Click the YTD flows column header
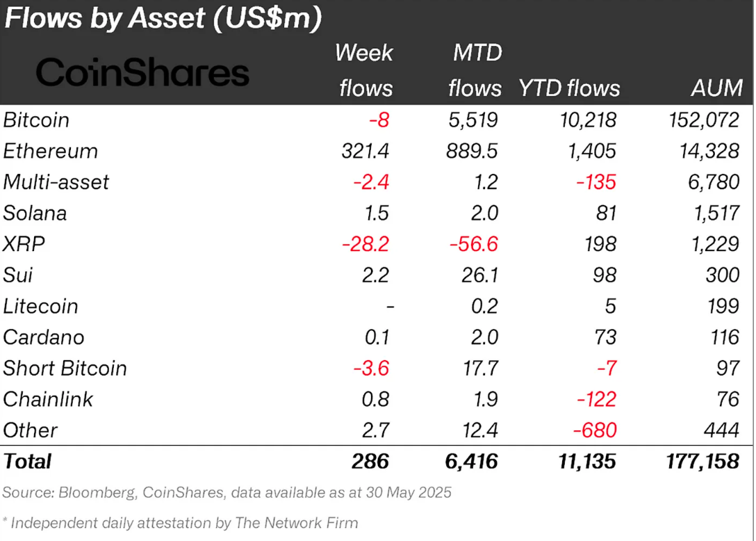756x541 pixels. point(569,88)
